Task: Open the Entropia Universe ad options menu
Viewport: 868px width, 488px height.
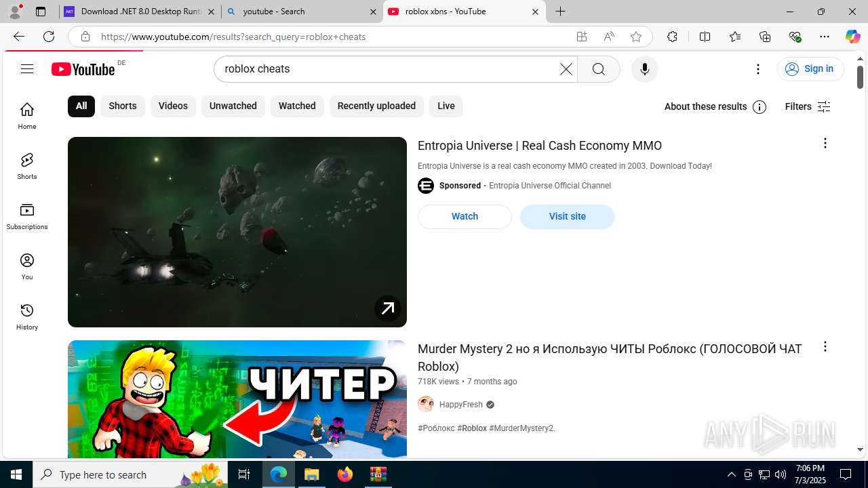Action: pyautogui.click(x=825, y=143)
